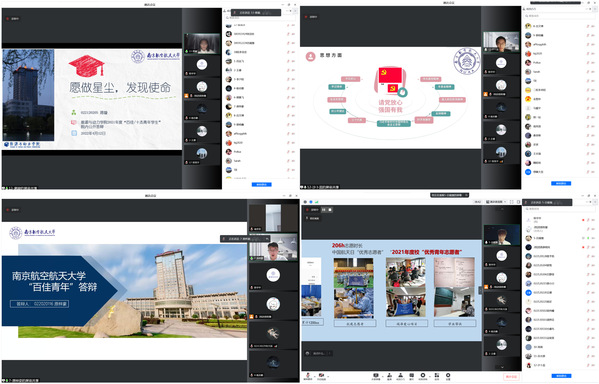Expand the arrow beside the microphone toolbar icon
The width and height of the screenshot is (599, 384).
(x=315, y=376)
